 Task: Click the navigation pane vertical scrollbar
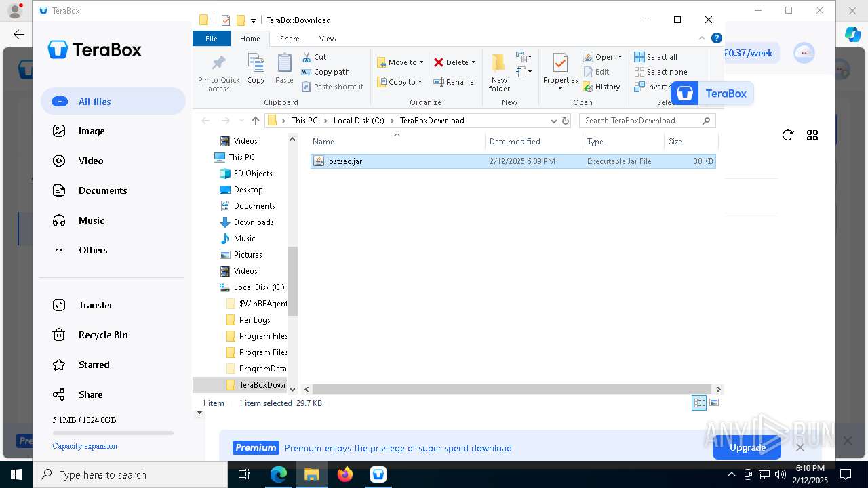[x=293, y=281]
